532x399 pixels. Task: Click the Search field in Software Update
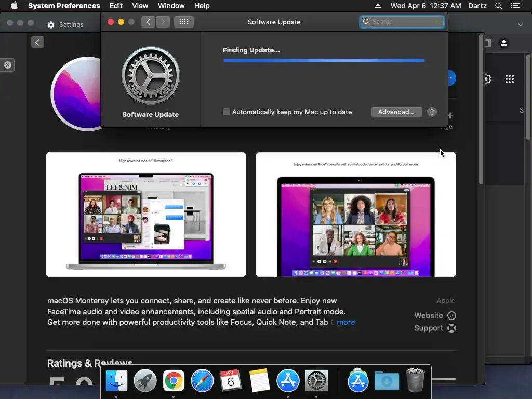402,22
